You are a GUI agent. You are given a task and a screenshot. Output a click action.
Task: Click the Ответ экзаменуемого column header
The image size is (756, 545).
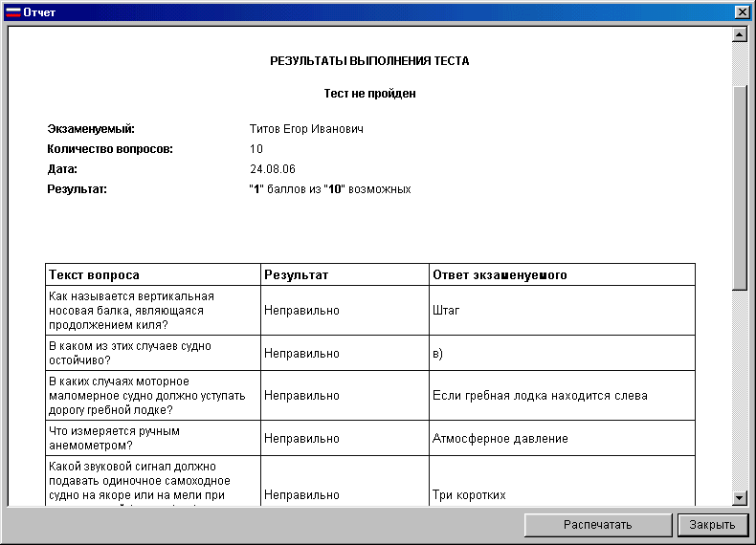pyautogui.click(x=500, y=275)
